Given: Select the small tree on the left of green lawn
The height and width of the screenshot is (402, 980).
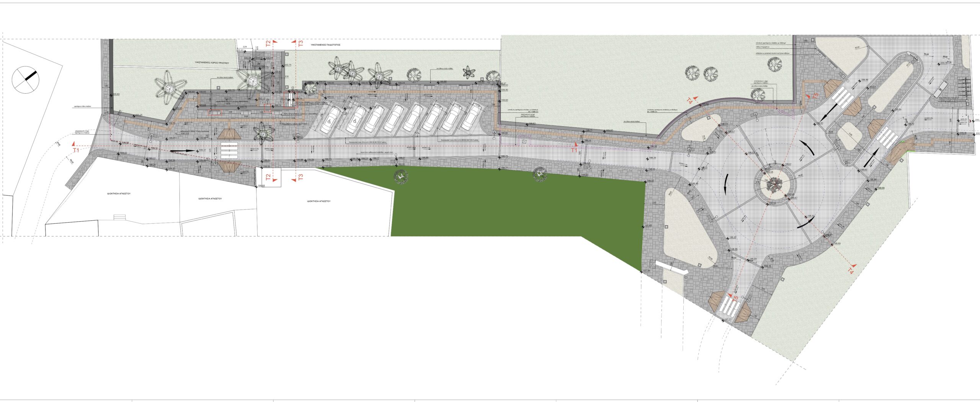Looking at the screenshot, I should 401,176.
